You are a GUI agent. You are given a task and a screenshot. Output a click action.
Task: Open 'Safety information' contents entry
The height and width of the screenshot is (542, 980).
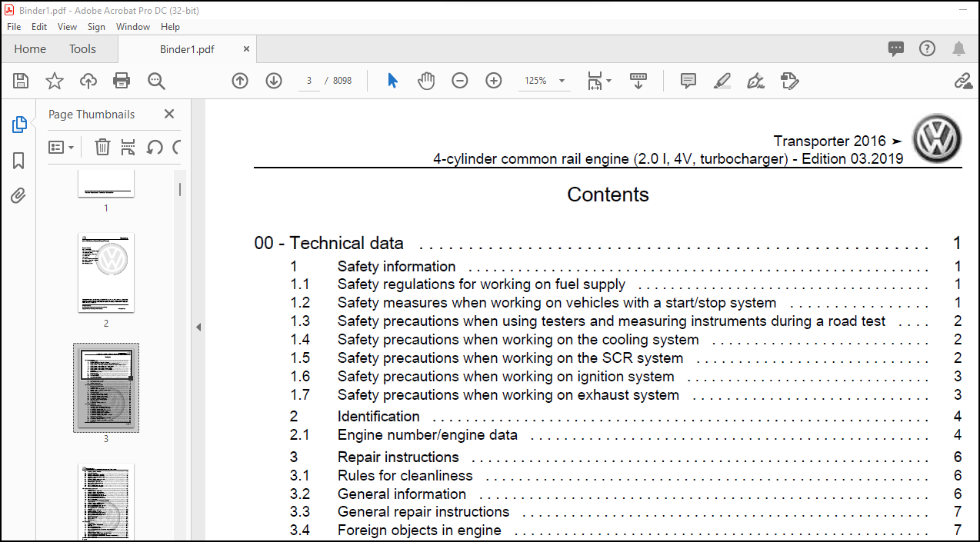click(397, 267)
